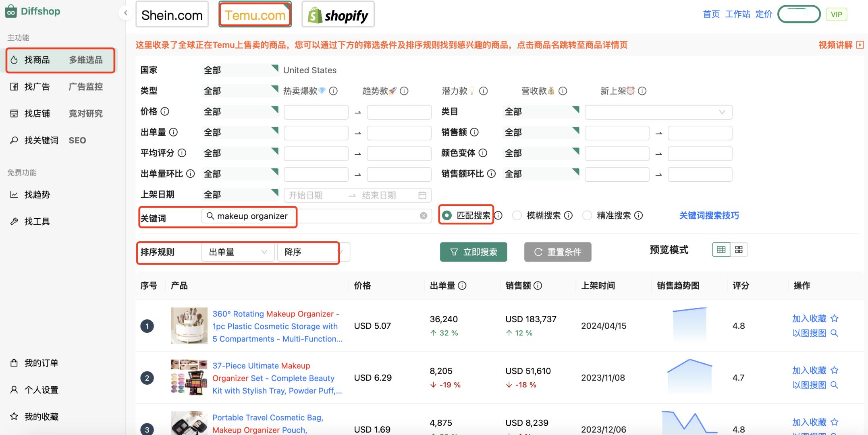
Task: Click info icon next to 平均评分
Action: click(182, 153)
